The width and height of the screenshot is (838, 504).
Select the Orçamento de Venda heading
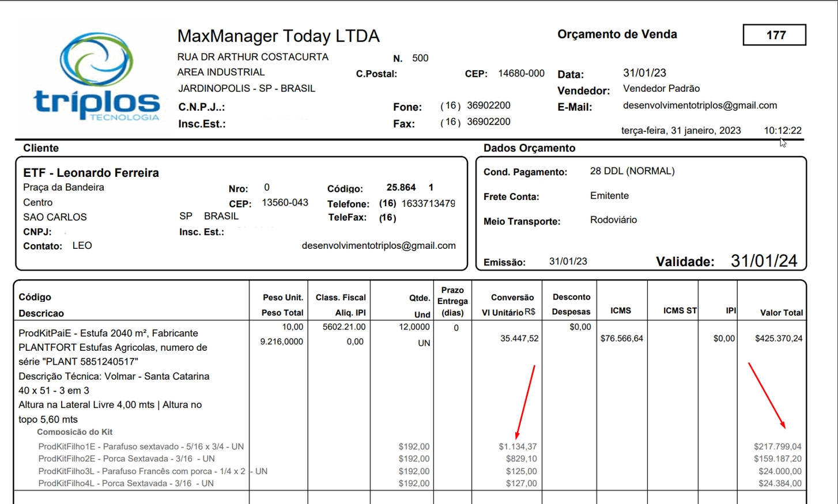pyautogui.click(x=617, y=34)
